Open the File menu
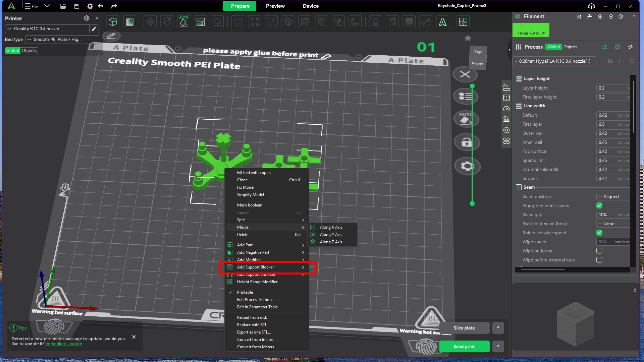The image size is (644, 362). pos(32,6)
